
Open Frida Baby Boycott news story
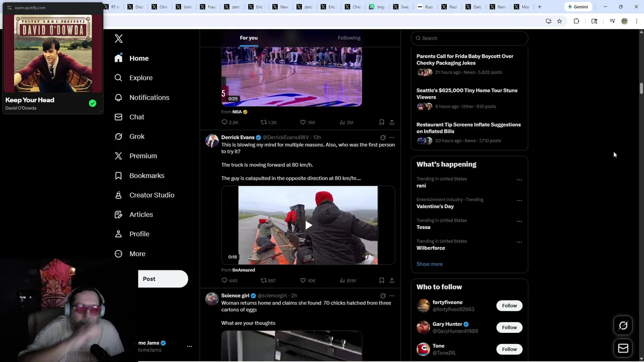(469, 64)
